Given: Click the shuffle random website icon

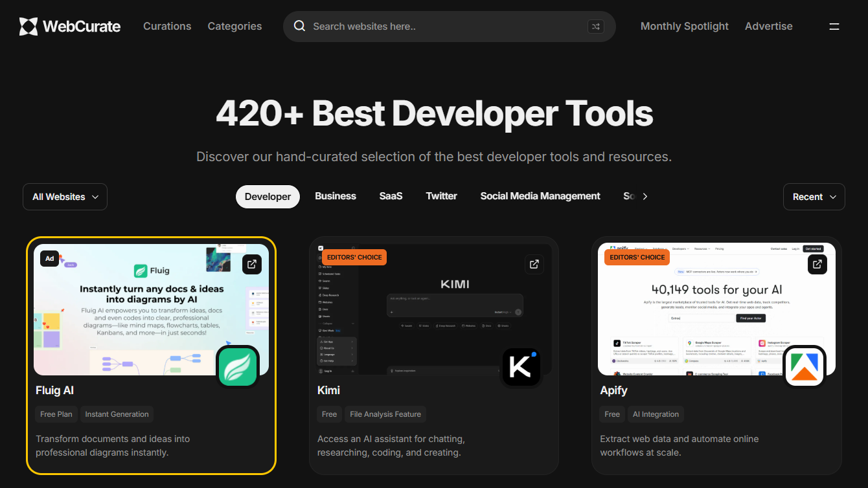Looking at the screenshot, I should point(595,27).
